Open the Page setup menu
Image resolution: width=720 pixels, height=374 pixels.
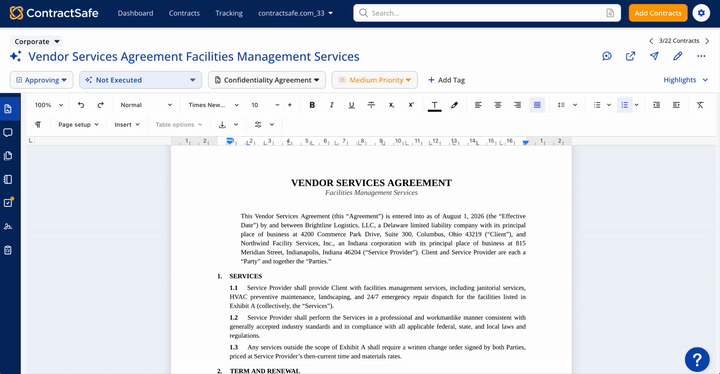tap(79, 125)
